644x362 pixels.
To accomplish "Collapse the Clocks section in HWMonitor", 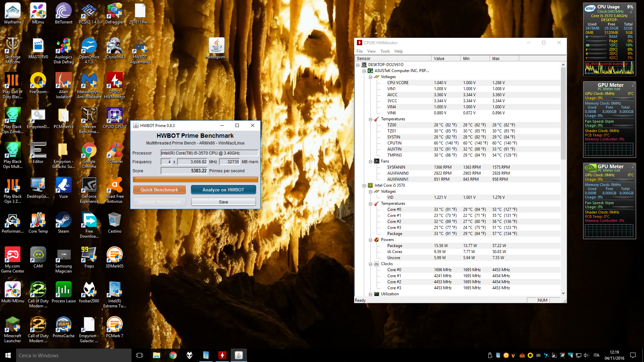I will point(371,264).
